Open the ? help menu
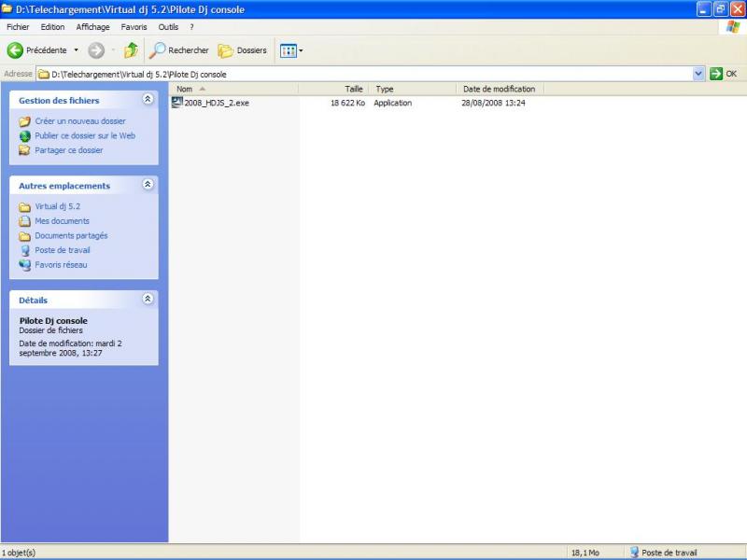This screenshot has width=747, height=560. point(191,27)
